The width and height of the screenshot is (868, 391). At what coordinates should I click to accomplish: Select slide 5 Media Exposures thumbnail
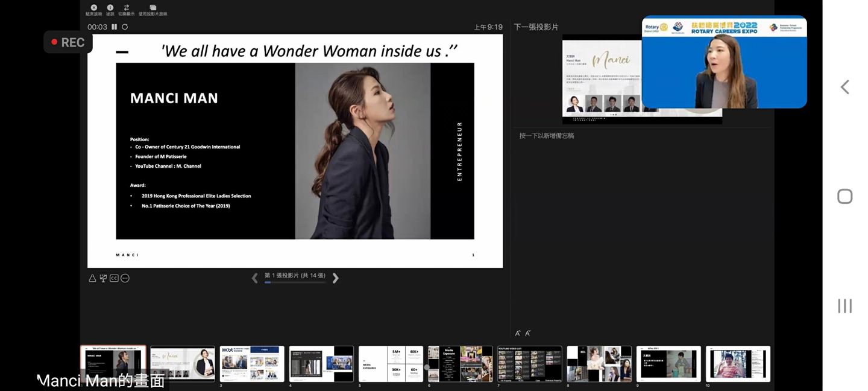point(391,364)
